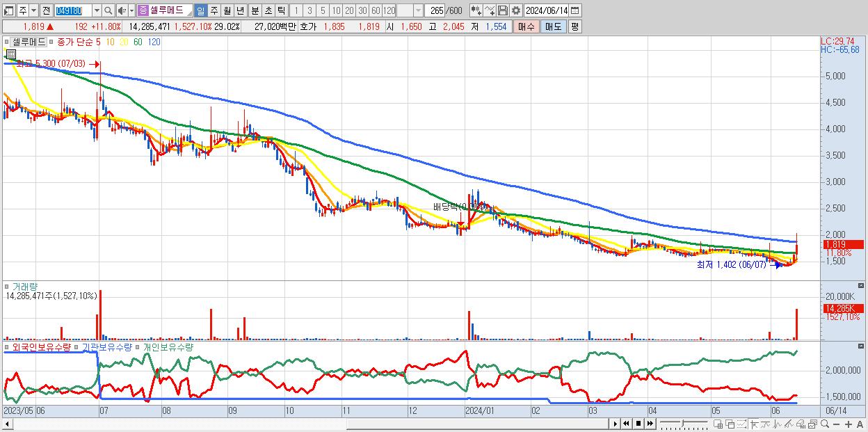The image size is (868, 432).
Task: Choose the 60 interval button
Action: (x=376, y=11)
